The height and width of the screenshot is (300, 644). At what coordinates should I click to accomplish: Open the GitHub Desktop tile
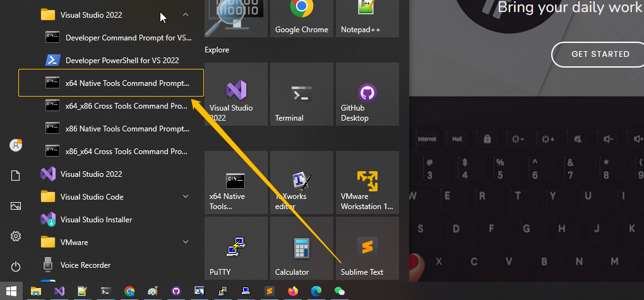367,94
